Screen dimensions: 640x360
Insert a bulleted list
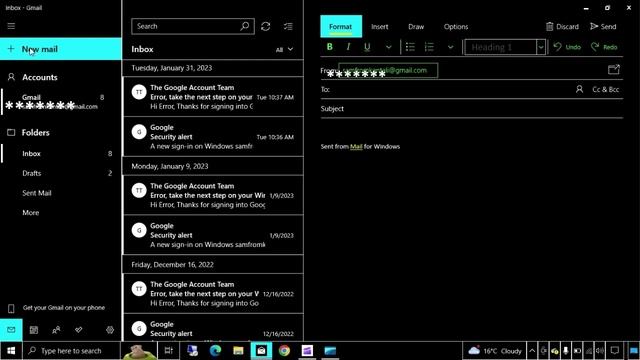pyautogui.click(x=410, y=47)
